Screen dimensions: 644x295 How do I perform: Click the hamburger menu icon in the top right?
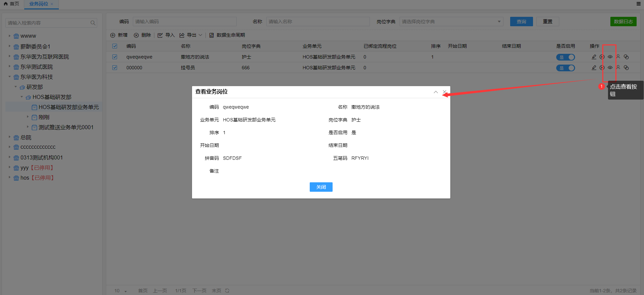(x=638, y=4)
